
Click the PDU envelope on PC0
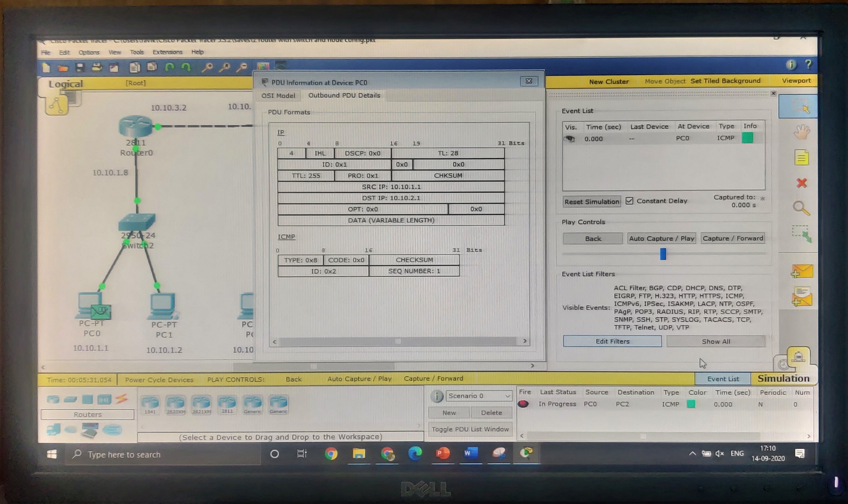(x=101, y=312)
